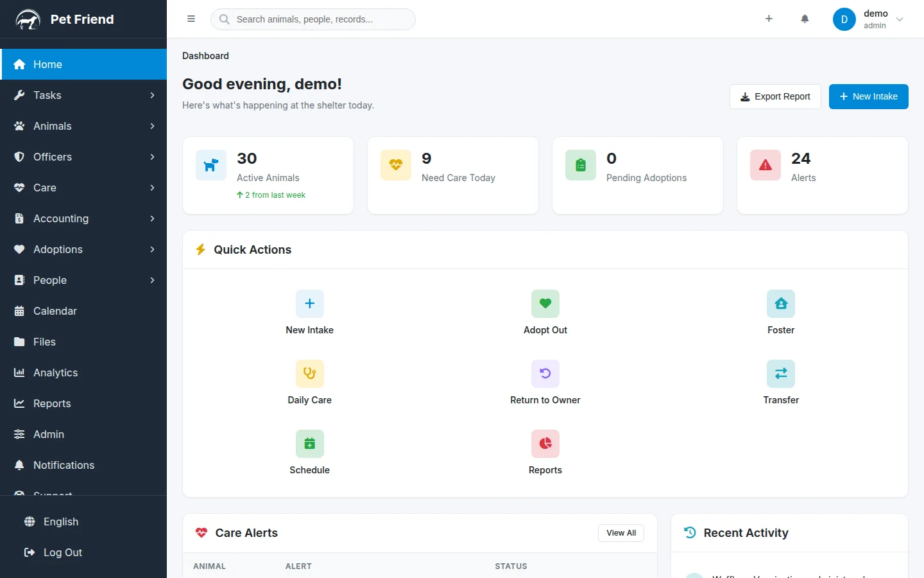View All care alerts
924x578 pixels.
pyautogui.click(x=620, y=532)
